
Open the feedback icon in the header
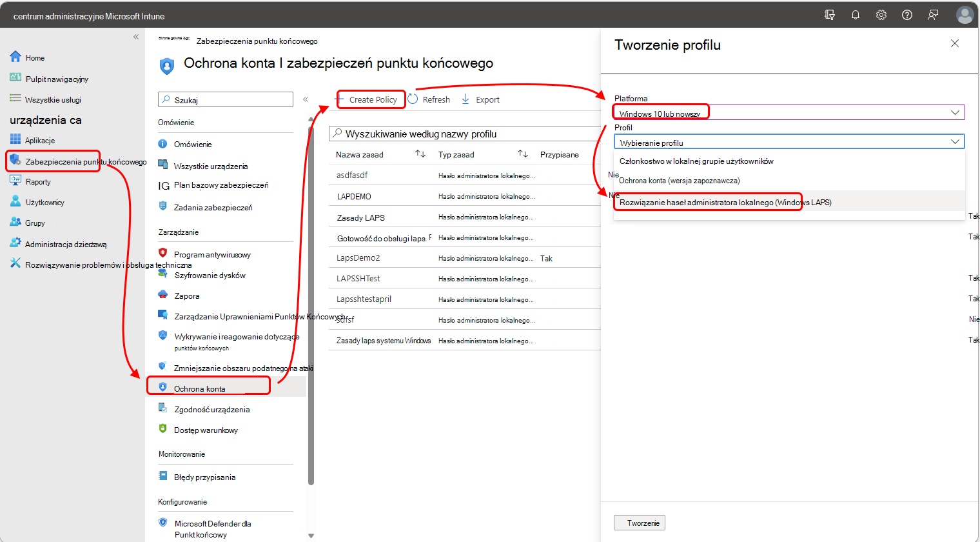click(933, 15)
